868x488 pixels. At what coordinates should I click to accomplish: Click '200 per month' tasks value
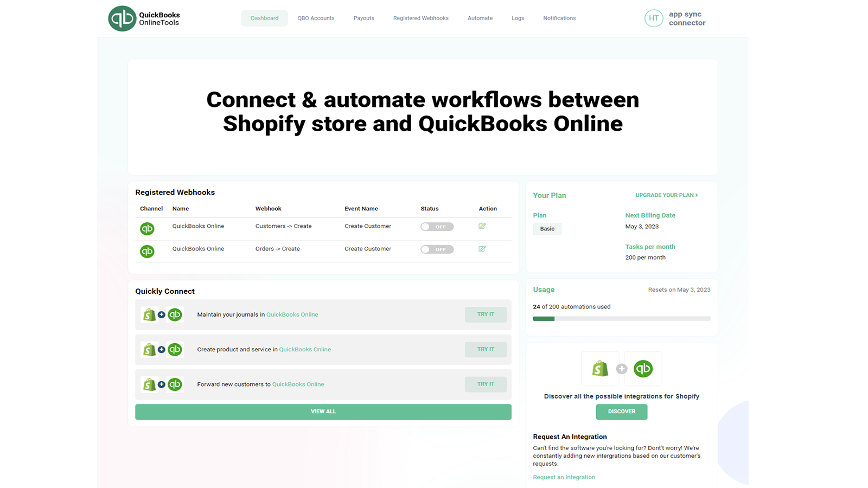[646, 258]
